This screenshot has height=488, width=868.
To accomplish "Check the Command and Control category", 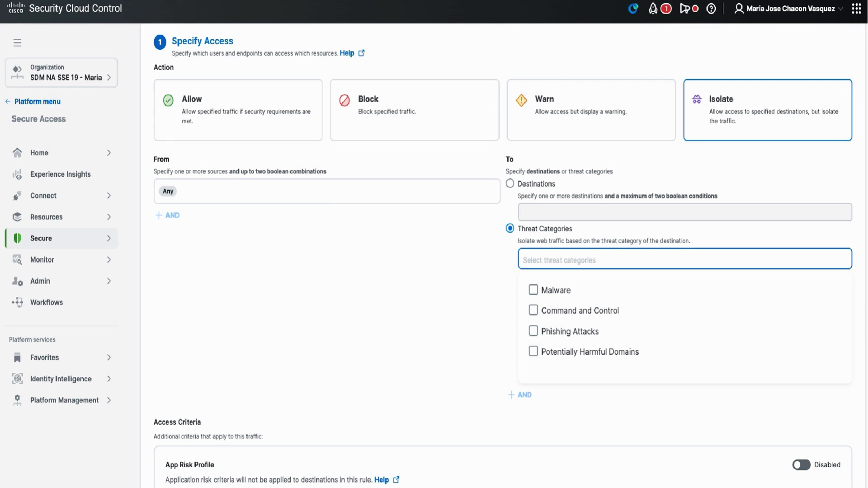I will 533,310.
